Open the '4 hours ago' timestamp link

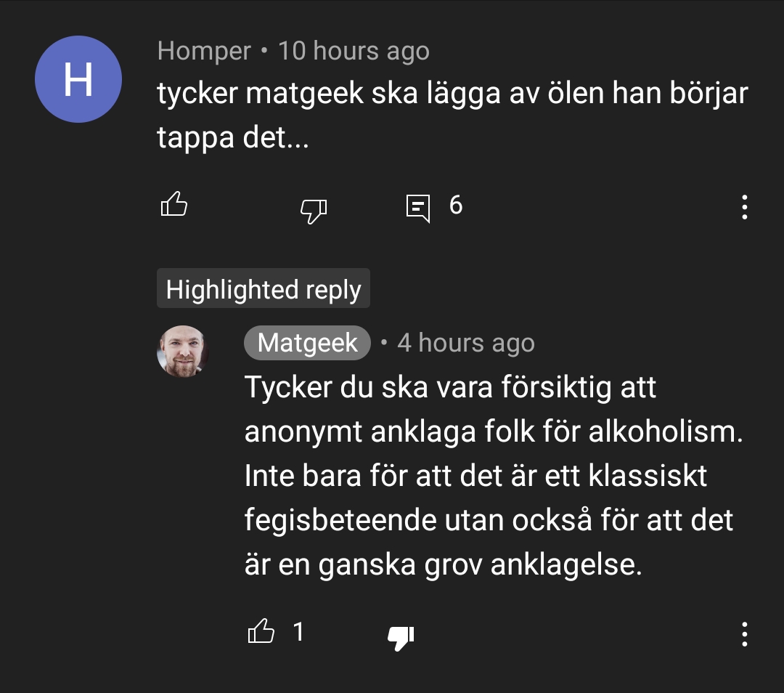pos(466,344)
